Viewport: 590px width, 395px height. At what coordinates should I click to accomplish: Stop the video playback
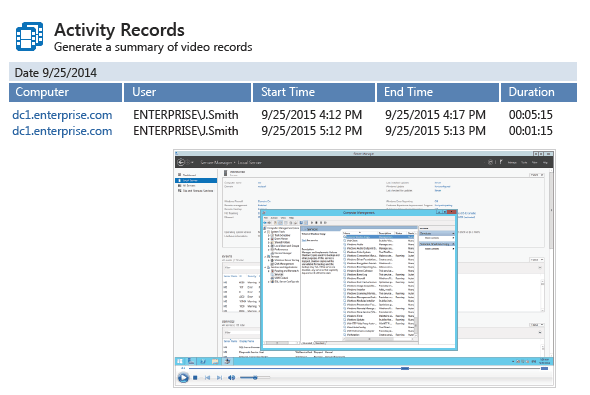[x=195, y=378]
